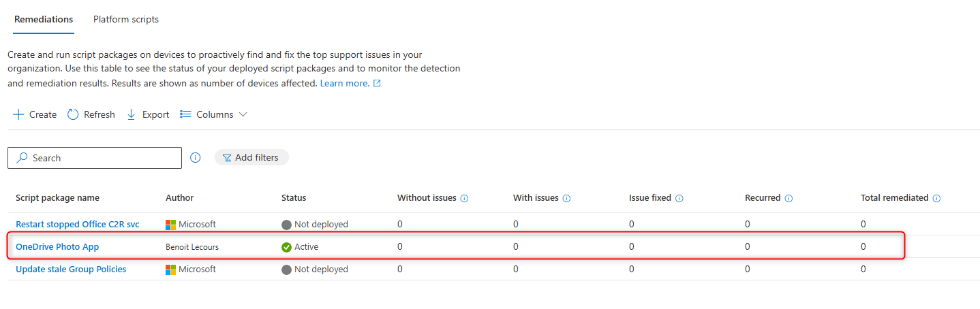Click the plus icon beside Create

pos(18,114)
